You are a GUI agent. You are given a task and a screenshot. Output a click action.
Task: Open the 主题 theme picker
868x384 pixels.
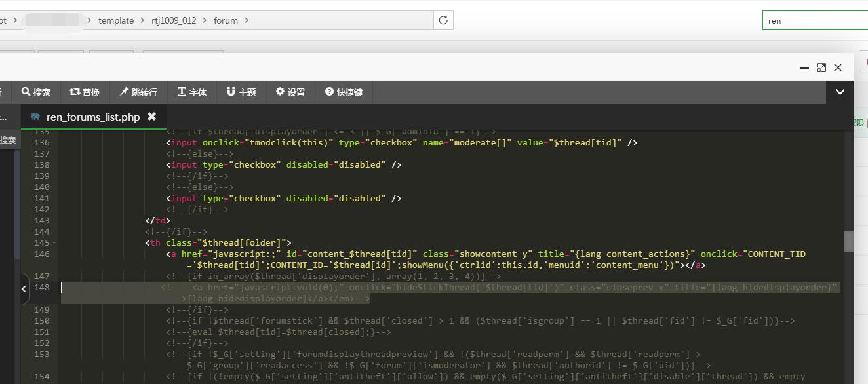click(x=241, y=92)
